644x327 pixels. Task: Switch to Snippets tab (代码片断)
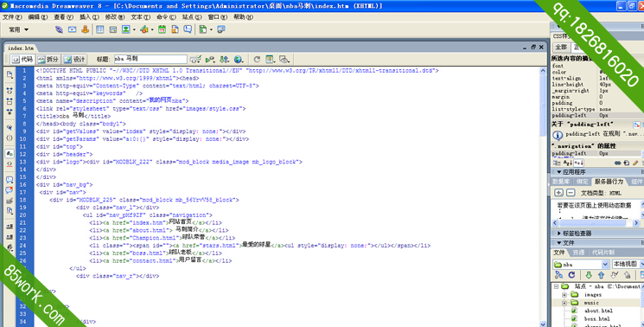(x=603, y=253)
